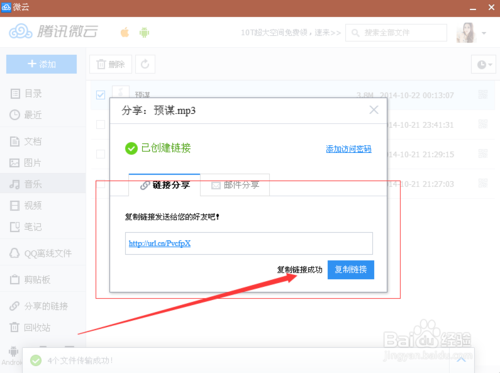Uncheck the 预谋 file checkbox
Image resolution: width=500 pixels, height=373 pixels.
pyautogui.click(x=100, y=95)
